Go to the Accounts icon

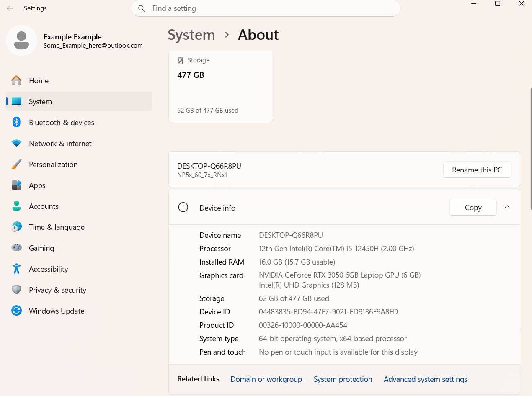pyautogui.click(x=16, y=206)
